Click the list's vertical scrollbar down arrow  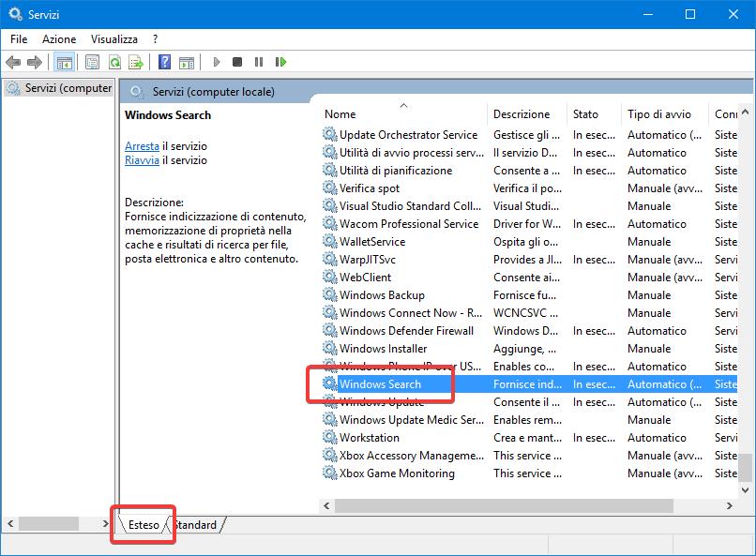(745, 490)
